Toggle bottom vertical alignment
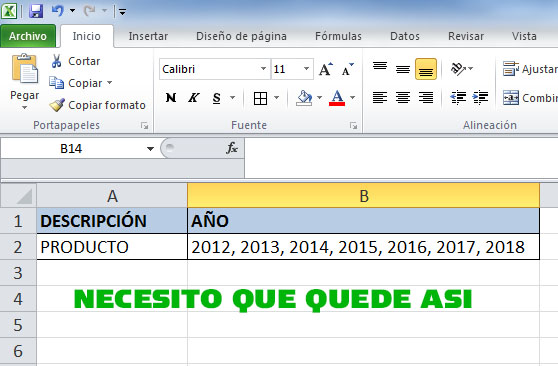 tap(426, 69)
